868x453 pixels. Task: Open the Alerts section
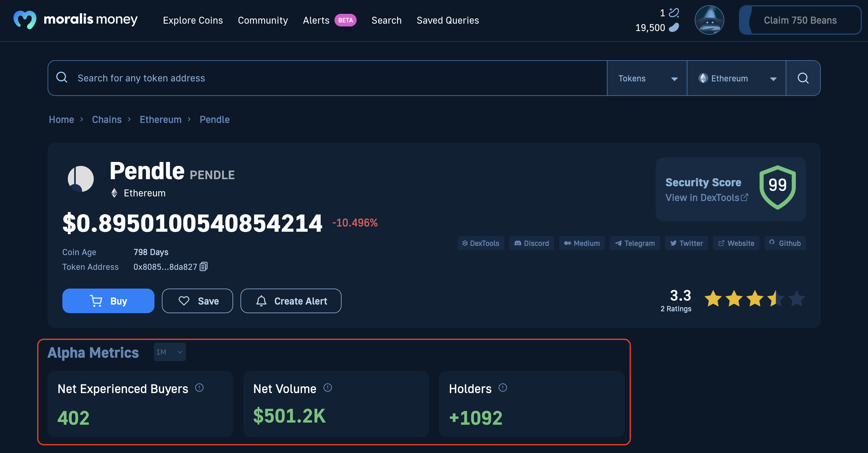(316, 20)
